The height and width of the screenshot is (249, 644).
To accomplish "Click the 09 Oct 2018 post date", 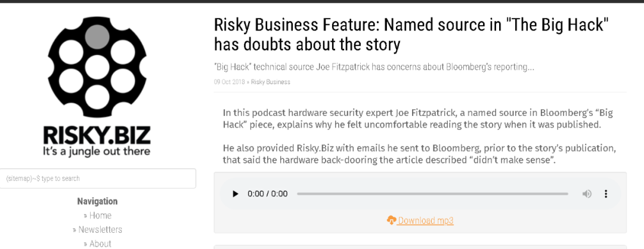I will click(x=229, y=82).
